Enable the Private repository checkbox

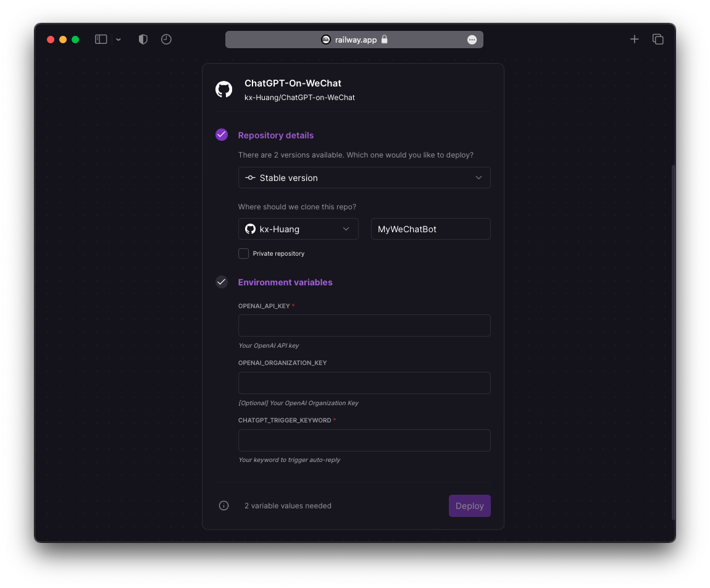244,254
